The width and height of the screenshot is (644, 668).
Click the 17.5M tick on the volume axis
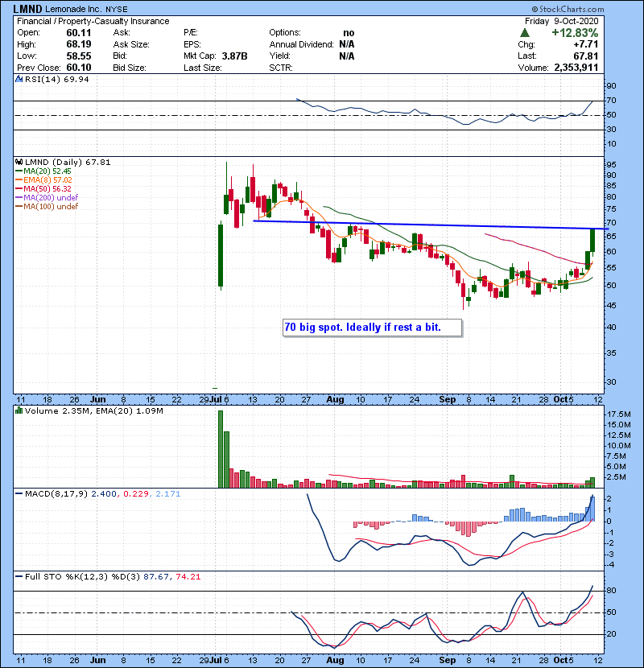[x=619, y=414]
